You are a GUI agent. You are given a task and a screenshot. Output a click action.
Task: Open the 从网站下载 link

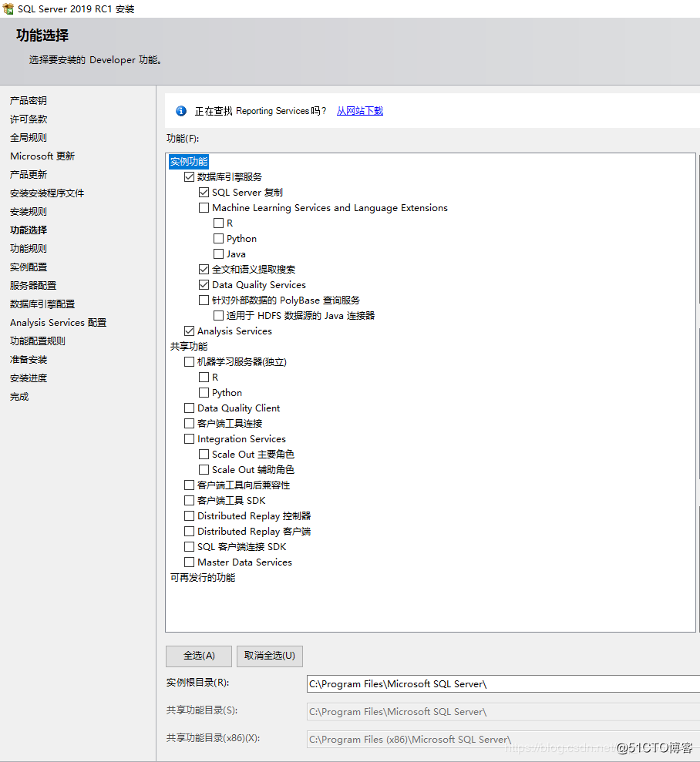(x=360, y=111)
